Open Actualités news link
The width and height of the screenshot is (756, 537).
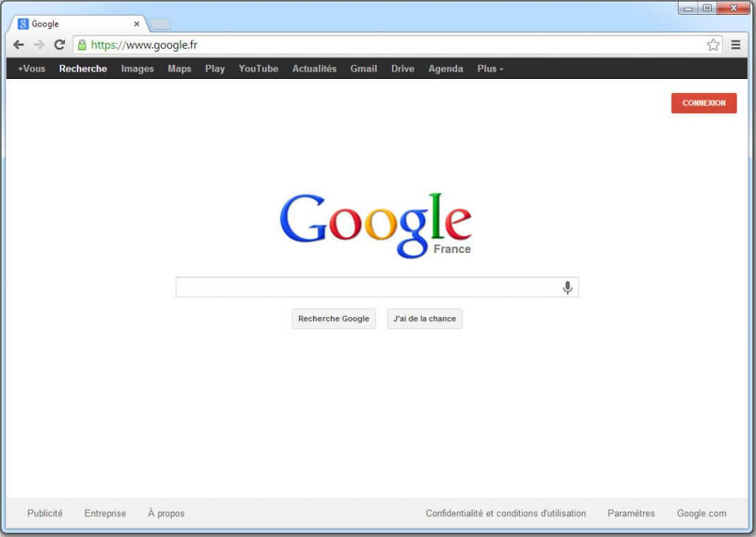coord(315,69)
